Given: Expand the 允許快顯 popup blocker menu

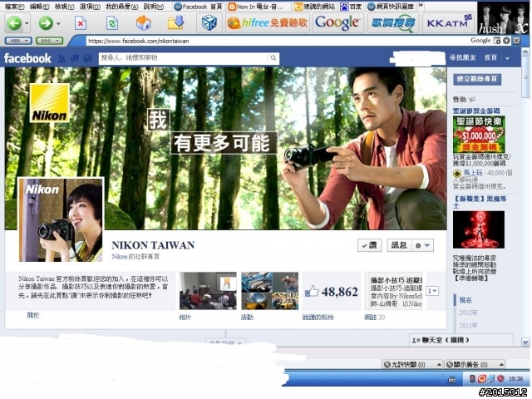Looking at the screenshot, I should point(412,364).
